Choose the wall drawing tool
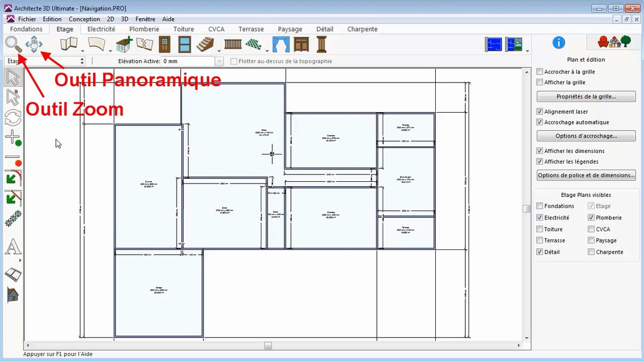Viewport: 644px width, 361px height. (x=68, y=44)
